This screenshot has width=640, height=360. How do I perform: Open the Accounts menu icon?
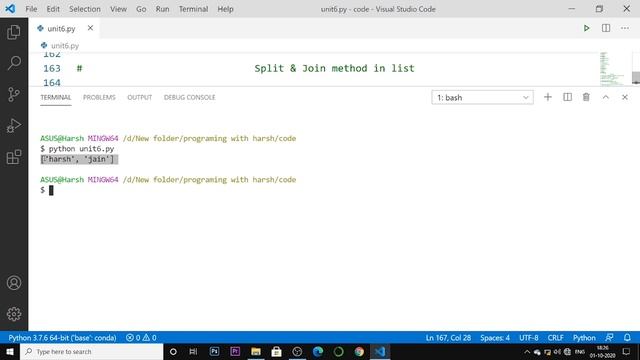click(14, 282)
